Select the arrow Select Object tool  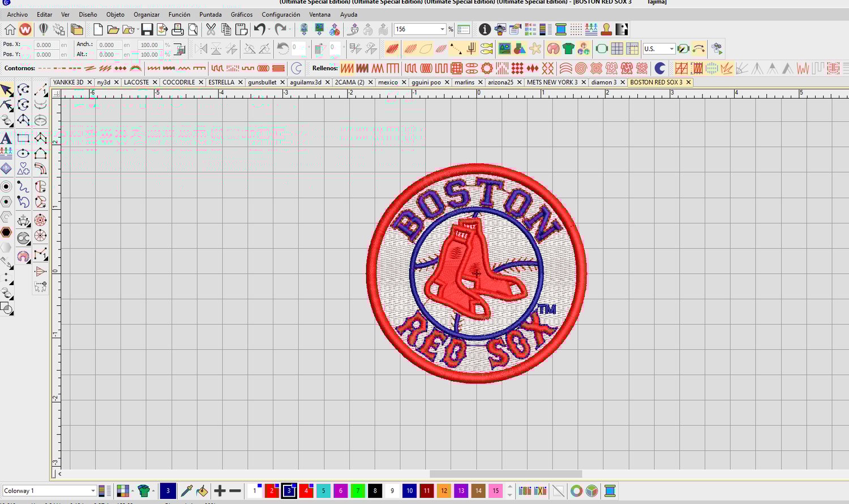[x=7, y=90]
